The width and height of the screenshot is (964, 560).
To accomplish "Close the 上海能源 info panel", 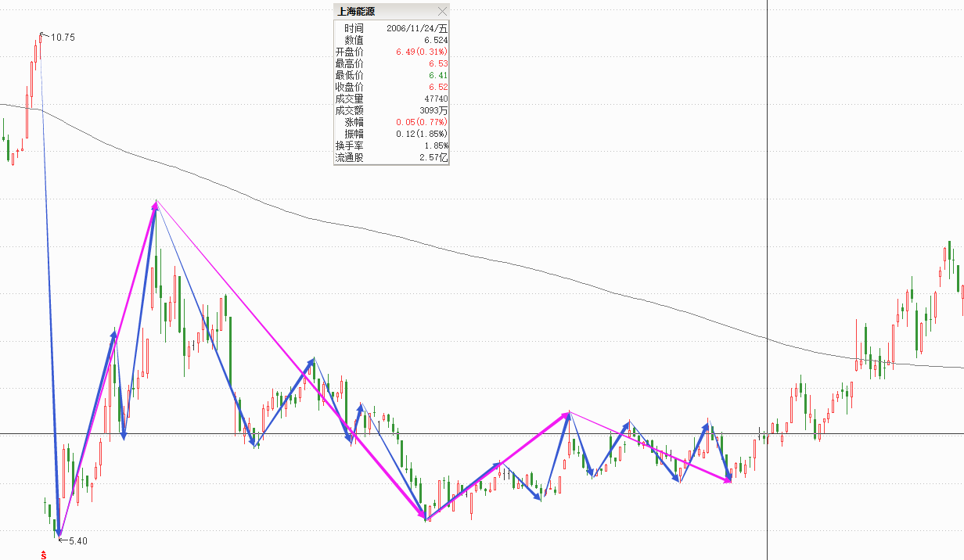I will [x=442, y=11].
